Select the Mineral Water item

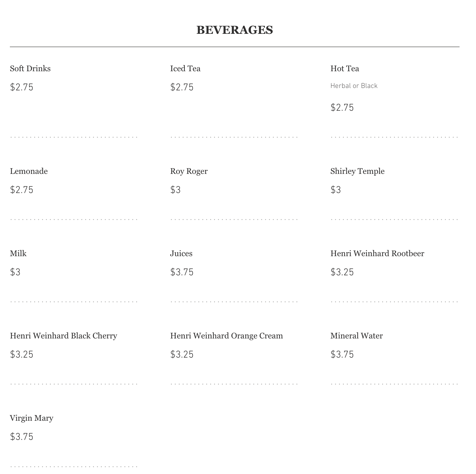[356, 336]
